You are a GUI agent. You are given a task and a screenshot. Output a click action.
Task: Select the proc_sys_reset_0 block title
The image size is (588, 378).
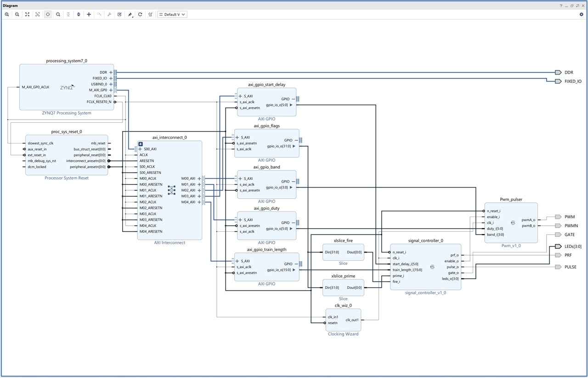coord(67,132)
